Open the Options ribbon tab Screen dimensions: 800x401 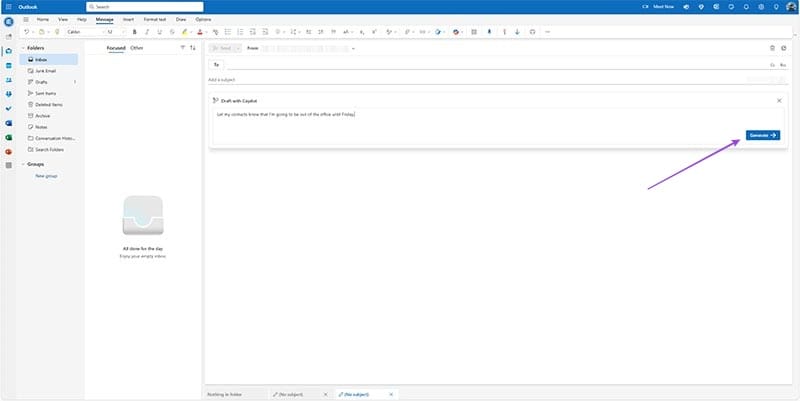(x=203, y=19)
